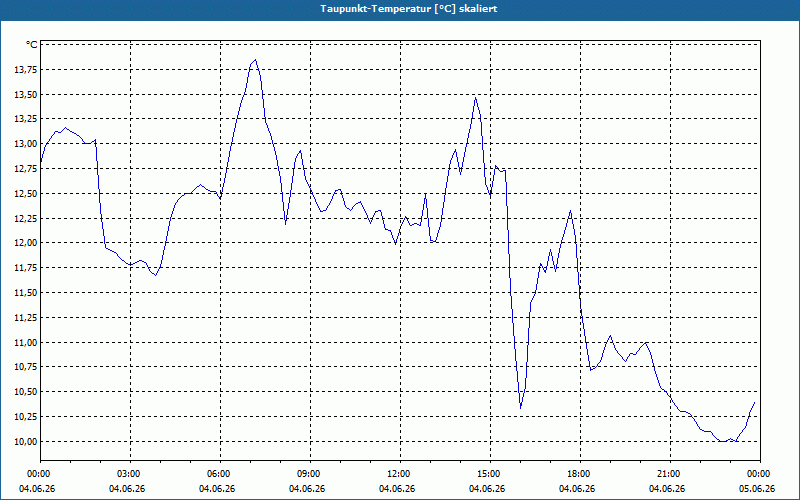Click the 13,00 axis label
The height and width of the screenshot is (500, 800).
24,144
